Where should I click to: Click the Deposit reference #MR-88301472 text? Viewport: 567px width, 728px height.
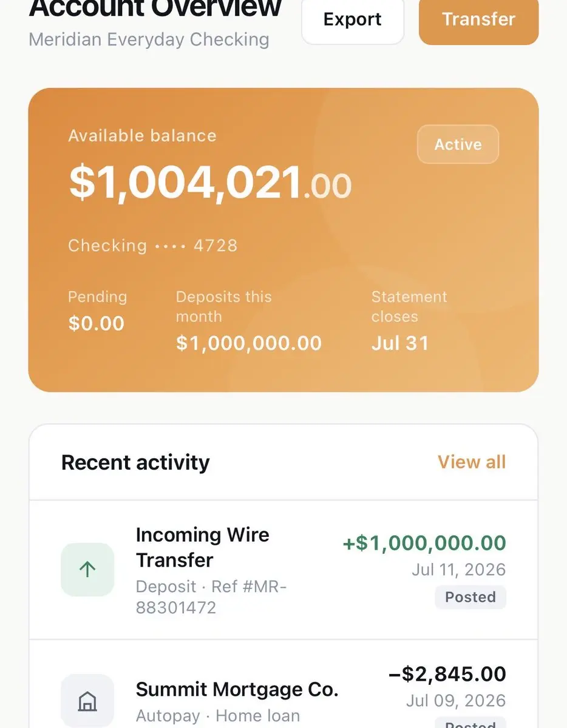[x=211, y=597]
